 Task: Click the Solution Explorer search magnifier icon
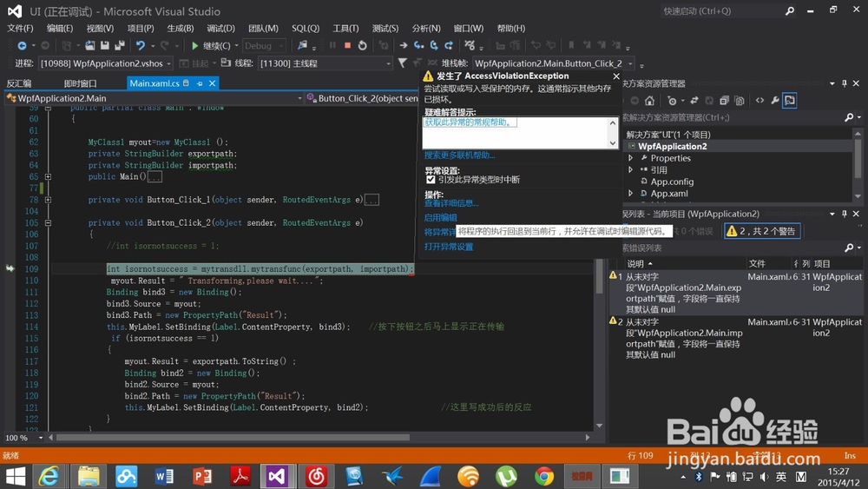point(849,117)
